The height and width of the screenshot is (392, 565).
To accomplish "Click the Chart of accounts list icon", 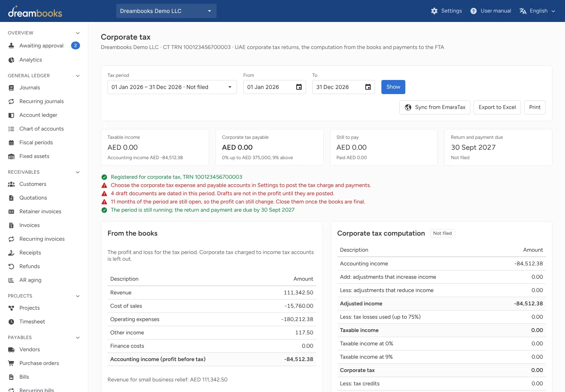I will [x=11, y=129].
